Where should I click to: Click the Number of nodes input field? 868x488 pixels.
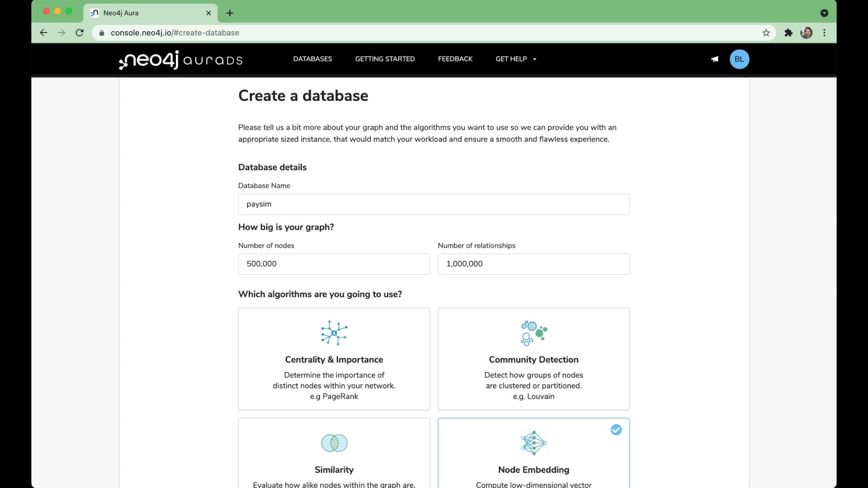point(334,264)
